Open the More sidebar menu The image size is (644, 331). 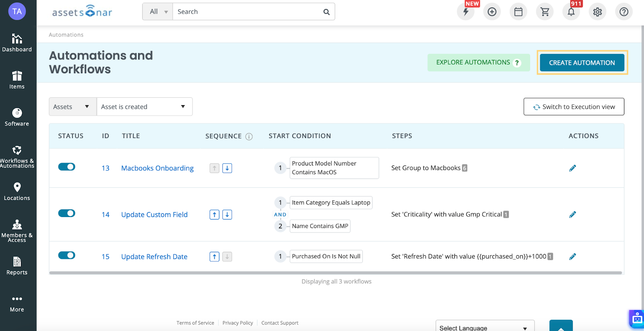(x=17, y=303)
